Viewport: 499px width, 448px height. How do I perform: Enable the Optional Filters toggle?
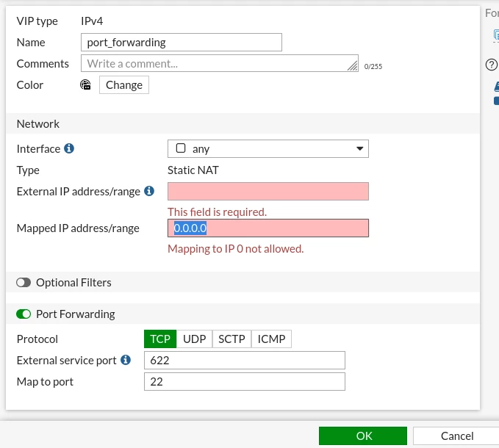24,282
